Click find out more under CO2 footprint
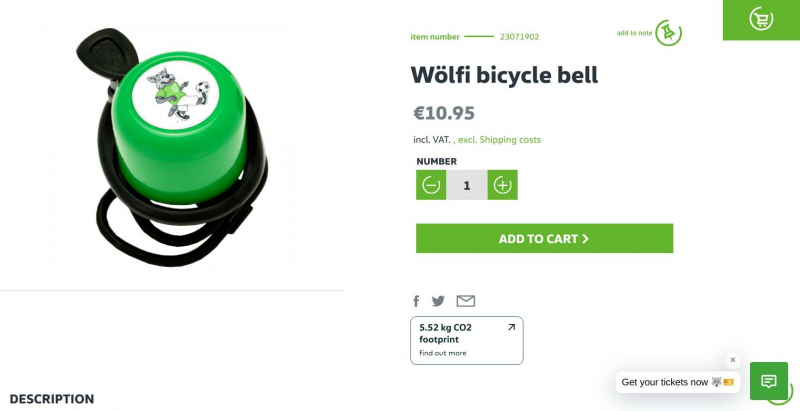800x411 pixels. pyautogui.click(x=443, y=353)
